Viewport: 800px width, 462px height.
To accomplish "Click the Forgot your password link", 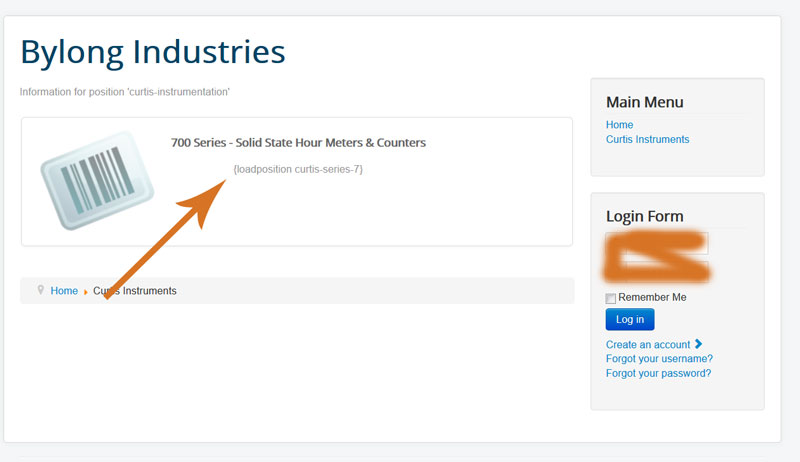I will pos(658,373).
